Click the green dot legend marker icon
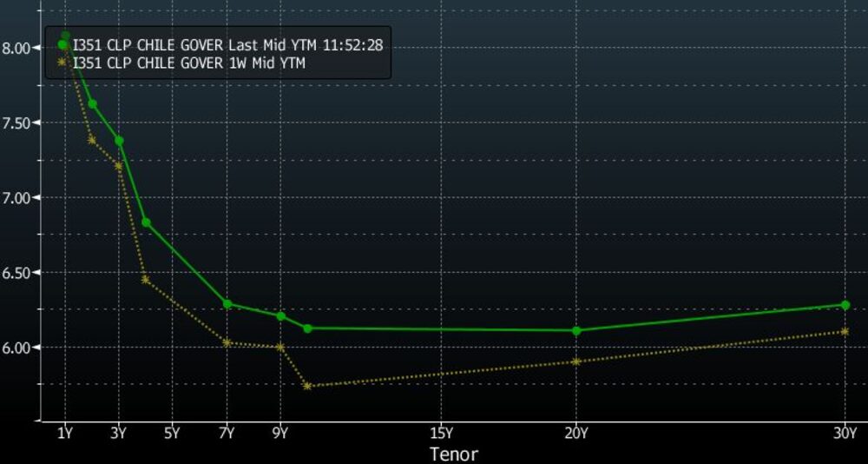 click(62, 44)
